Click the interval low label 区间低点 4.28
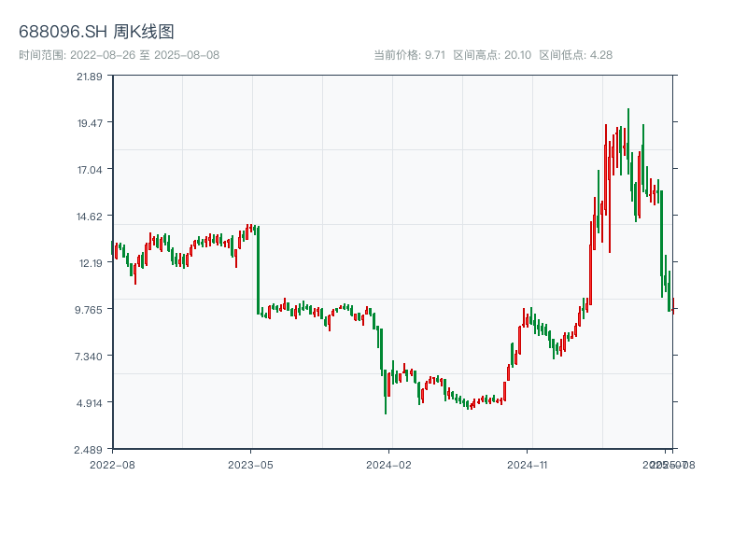 575,55
